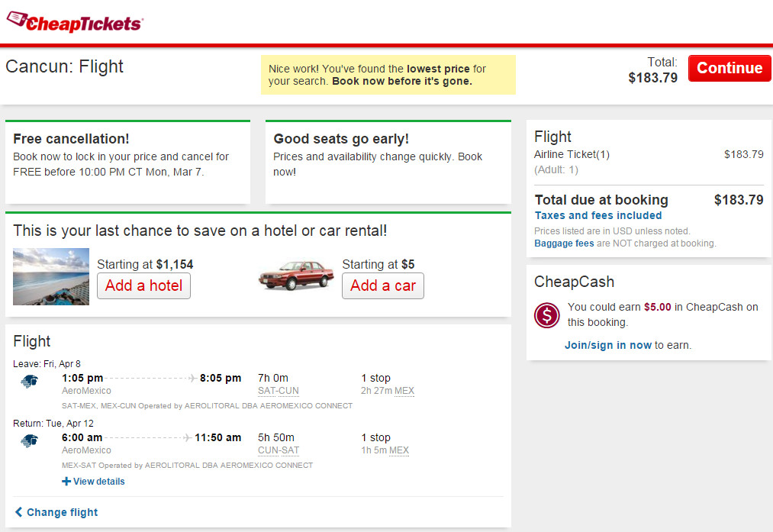Open the Baggage fees link
Screen dimensions: 773x532
564,243
